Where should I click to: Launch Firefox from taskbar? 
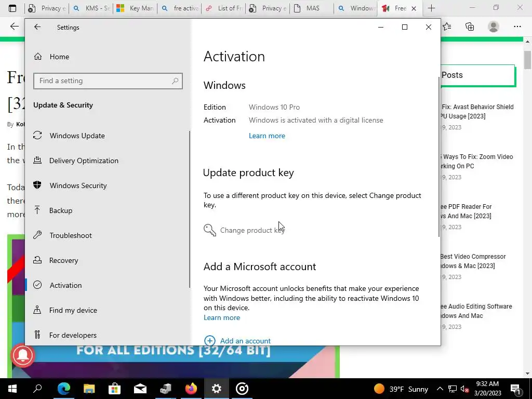click(x=191, y=389)
